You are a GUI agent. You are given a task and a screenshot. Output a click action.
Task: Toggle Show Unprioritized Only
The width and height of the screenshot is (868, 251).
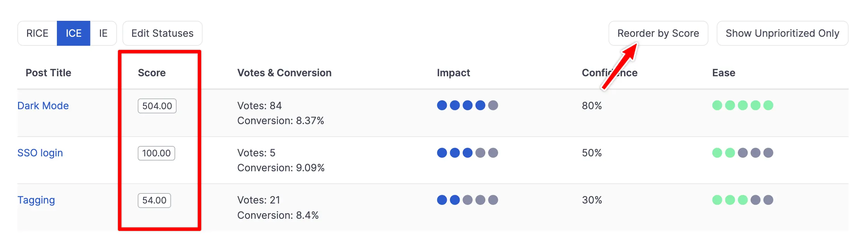[x=782, y=33]
